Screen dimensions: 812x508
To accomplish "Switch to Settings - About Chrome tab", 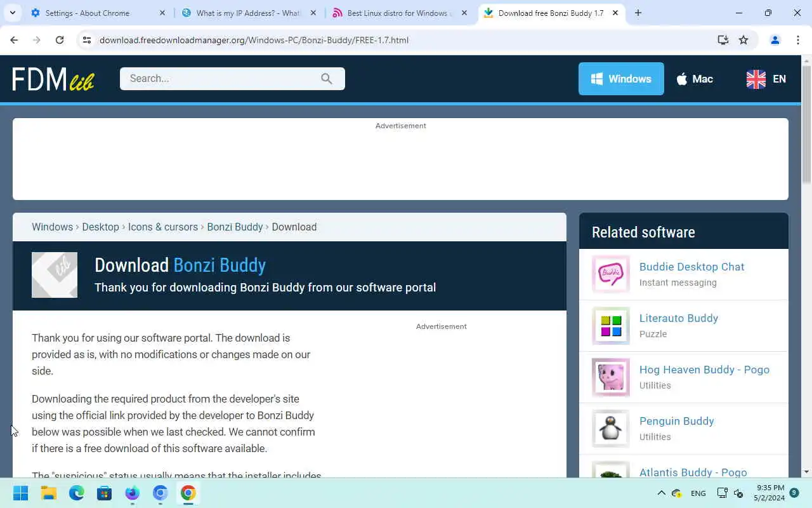I will pyautogui.click(x=98, y=13).
